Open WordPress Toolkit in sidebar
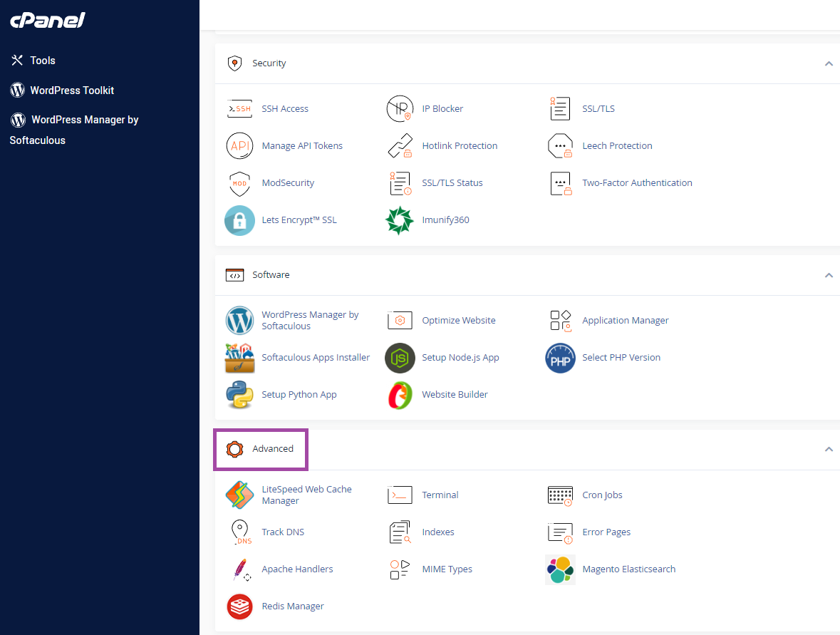This screenshot has width=840, height=635. [62, 90]
